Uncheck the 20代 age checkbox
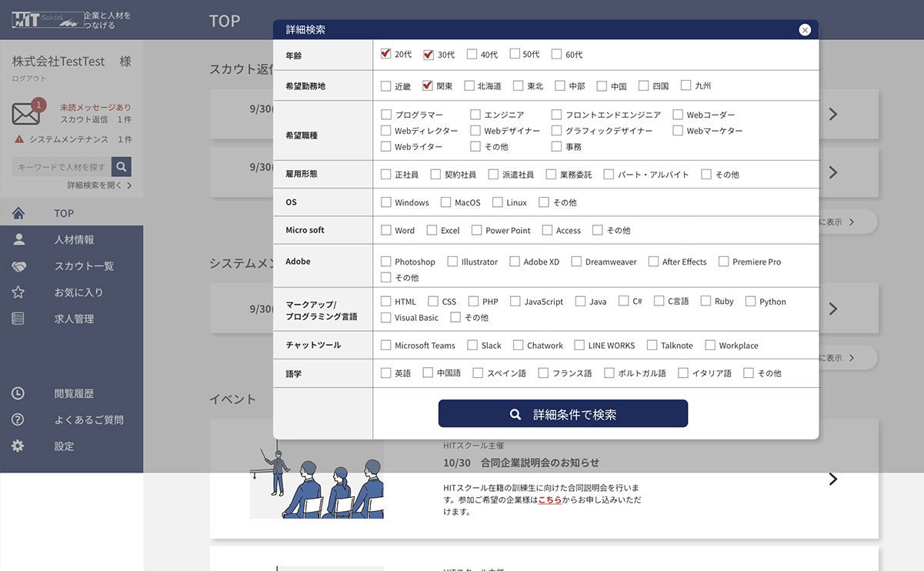This screenshot has width=924, height=571. click(x=386, y=55)
